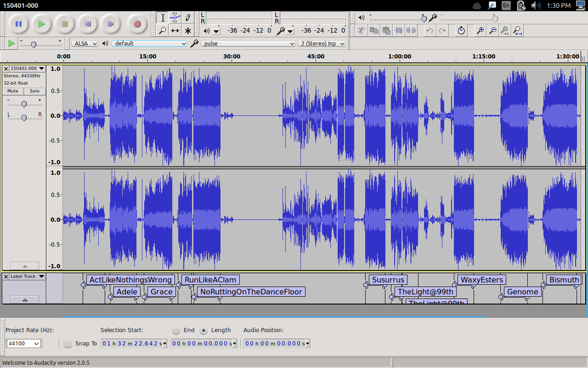Select the Length radio button
Viewport: 588px width, 368px height.
coord(204,330)
